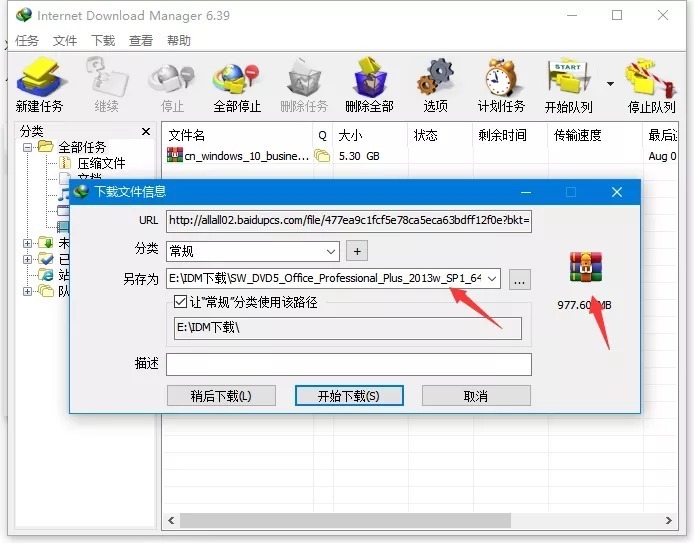Click the 描述 description field
This screenshot has width=694, height=543.
tap(349, 364)
